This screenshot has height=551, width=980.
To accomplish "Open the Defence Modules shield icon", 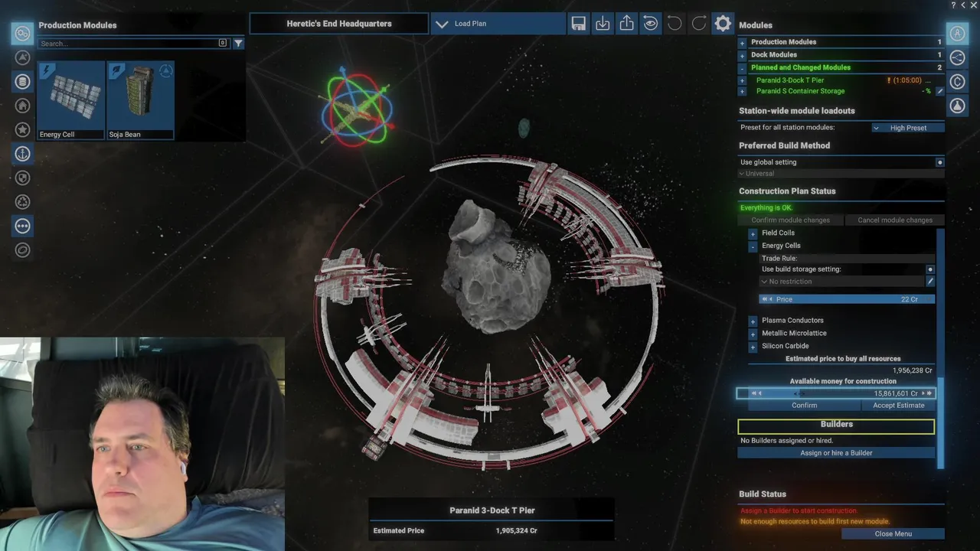I will coord(22,178).
